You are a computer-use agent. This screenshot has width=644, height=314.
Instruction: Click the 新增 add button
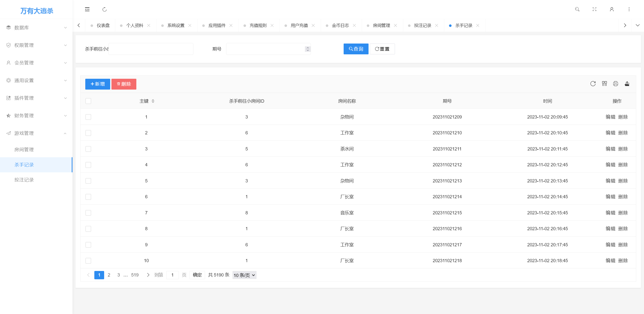pos(97,84)
